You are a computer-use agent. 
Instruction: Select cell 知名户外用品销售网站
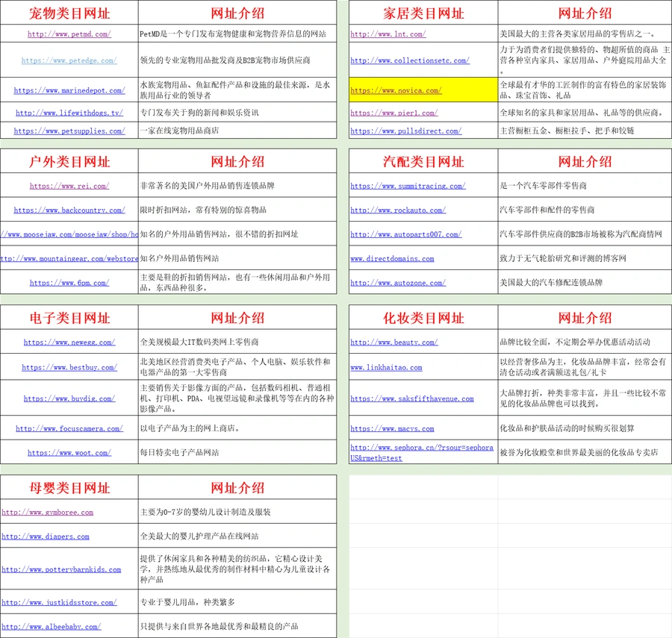(x=237, y=258)
